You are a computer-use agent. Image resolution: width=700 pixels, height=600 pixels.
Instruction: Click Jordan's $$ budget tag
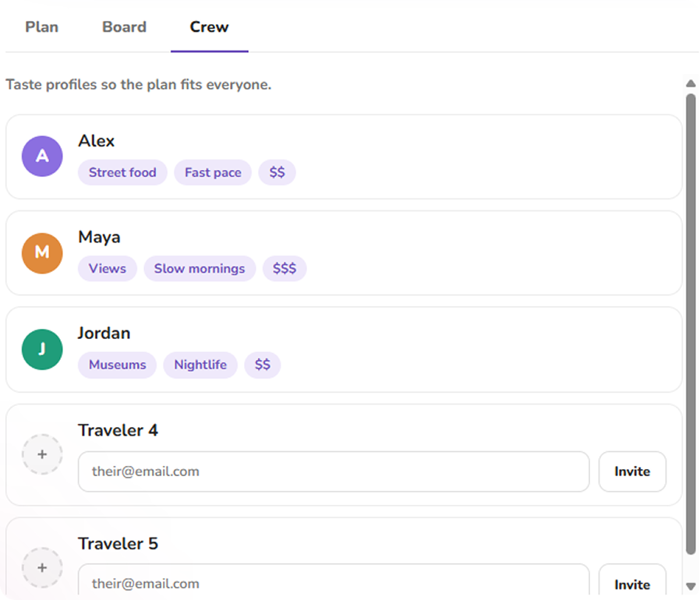263,365
